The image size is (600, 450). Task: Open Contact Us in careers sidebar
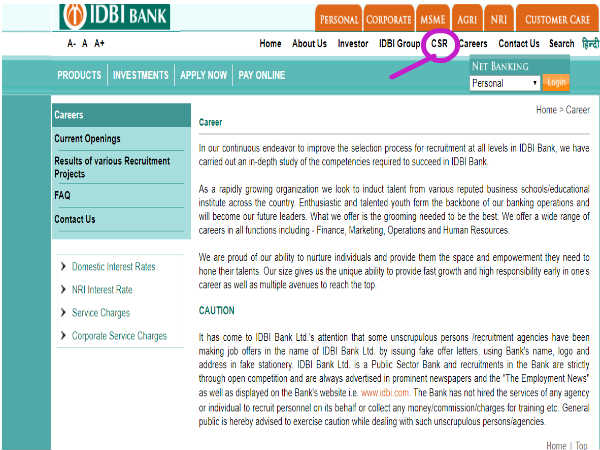coord(75,219)
